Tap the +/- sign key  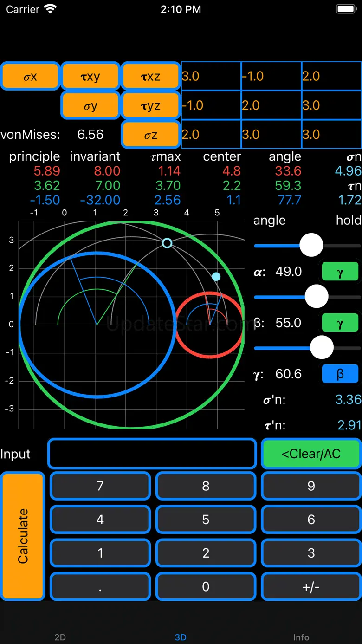click(x=311, y=587)
